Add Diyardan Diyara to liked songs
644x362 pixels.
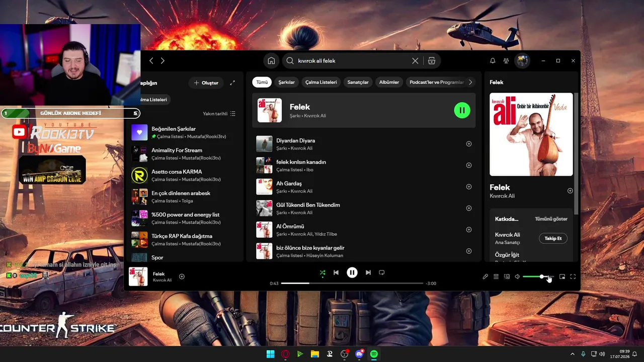[x=469, y=144]
